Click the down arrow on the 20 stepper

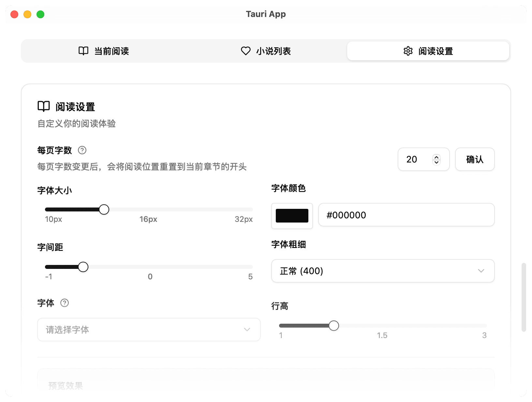pyautogui.click(x=436, y=162)
